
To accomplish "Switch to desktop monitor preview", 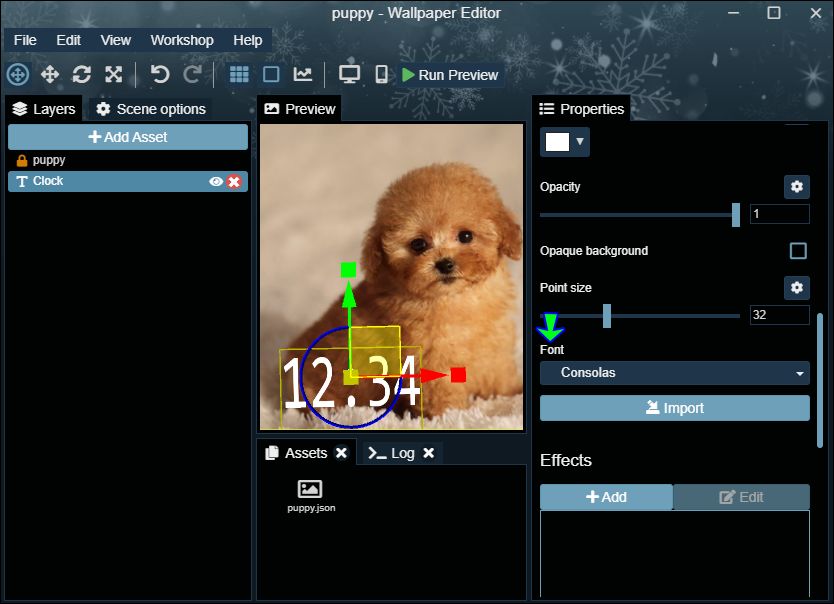I will coord(349,74).
